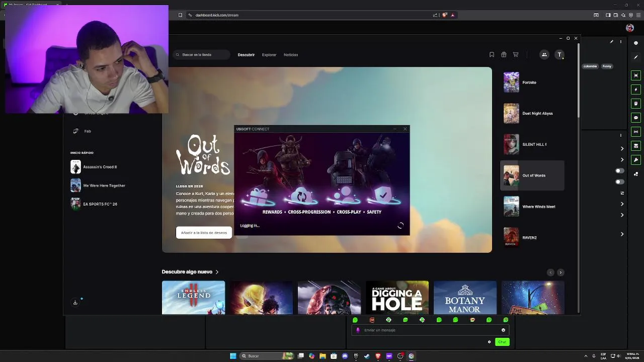Select RAVEN2 in the featured list
This screenshot has width=644, height=362.
(x=532, y=237)
